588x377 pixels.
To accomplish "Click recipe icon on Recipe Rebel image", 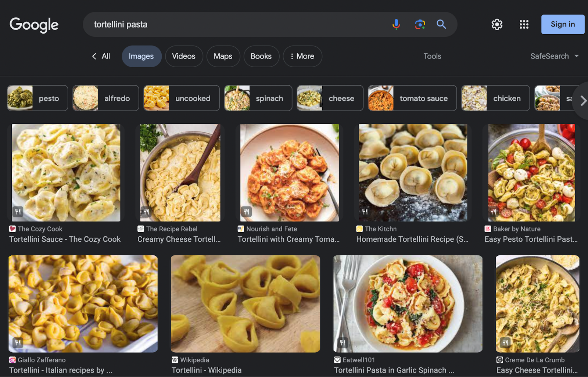I will pos(146,212).
